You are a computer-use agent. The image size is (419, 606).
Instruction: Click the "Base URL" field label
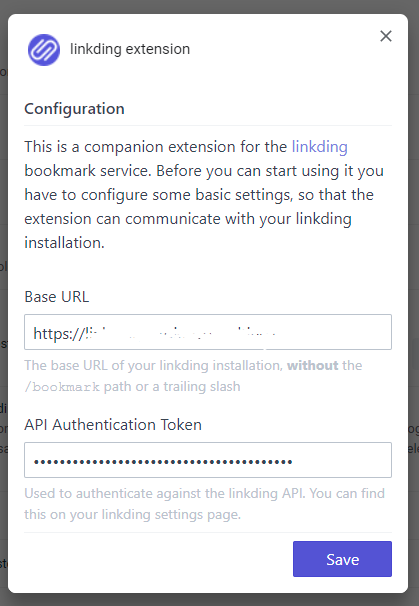[x=57, y=297]
